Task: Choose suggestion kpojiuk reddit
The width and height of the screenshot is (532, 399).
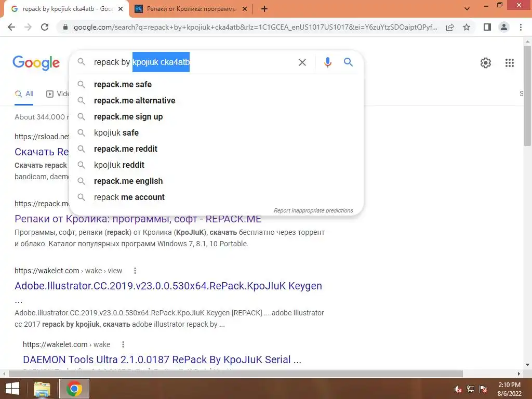Action: (x=216, y=165)
